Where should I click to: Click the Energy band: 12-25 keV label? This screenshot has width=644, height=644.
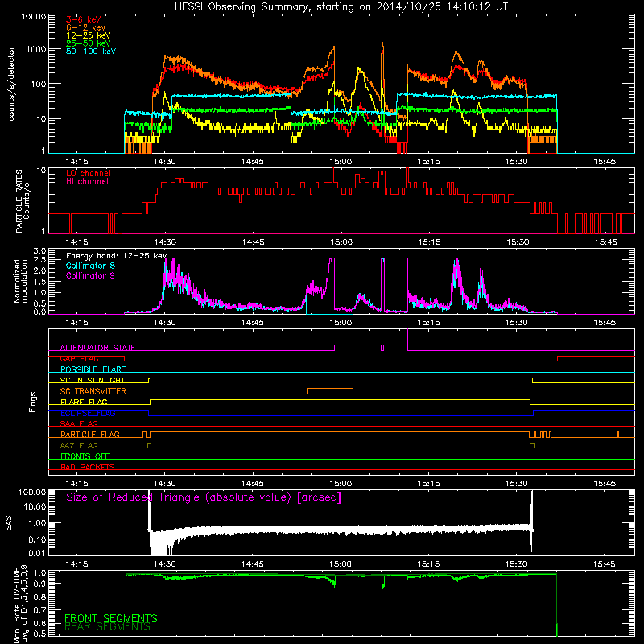(x=117, y=256)
